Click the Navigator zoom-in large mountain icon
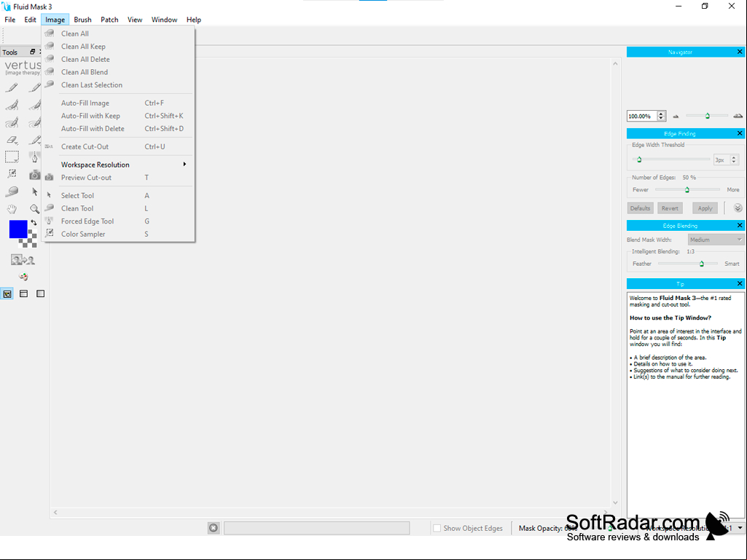Screen dimensions: 747x560 [738, 116]
